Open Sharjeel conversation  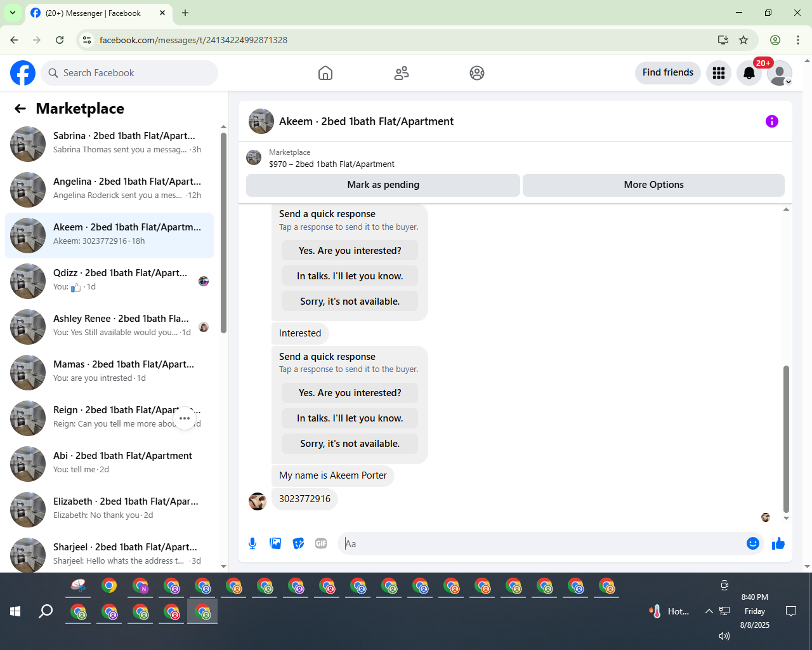[109, 554]
